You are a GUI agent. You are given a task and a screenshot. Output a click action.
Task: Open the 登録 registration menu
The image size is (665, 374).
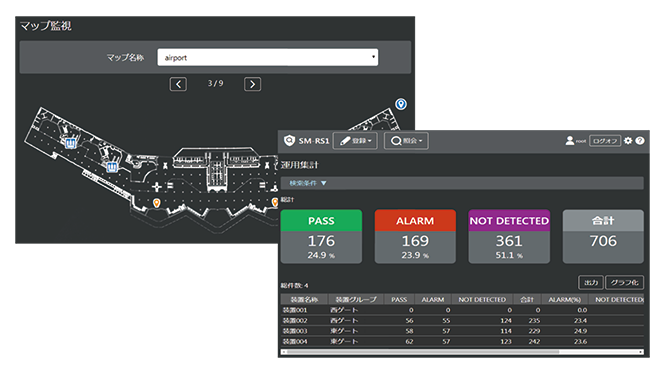click(x=355, y=141)
